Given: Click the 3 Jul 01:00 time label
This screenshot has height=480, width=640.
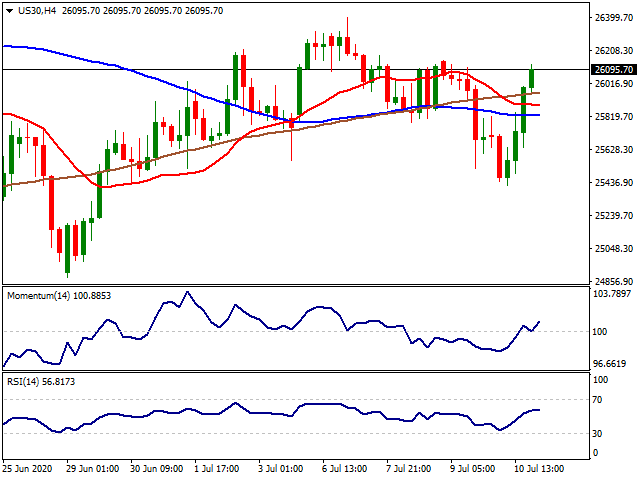Looking at the screenshot, I should coord(281,469).
